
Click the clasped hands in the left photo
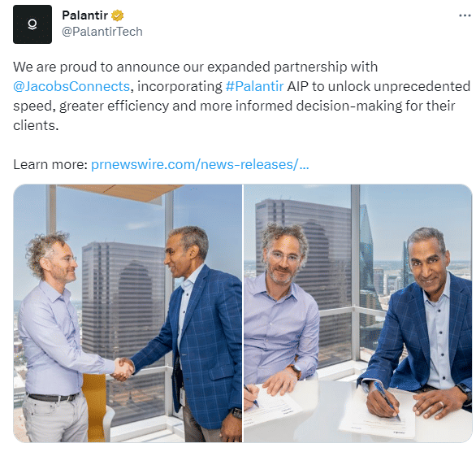point(123,369)
